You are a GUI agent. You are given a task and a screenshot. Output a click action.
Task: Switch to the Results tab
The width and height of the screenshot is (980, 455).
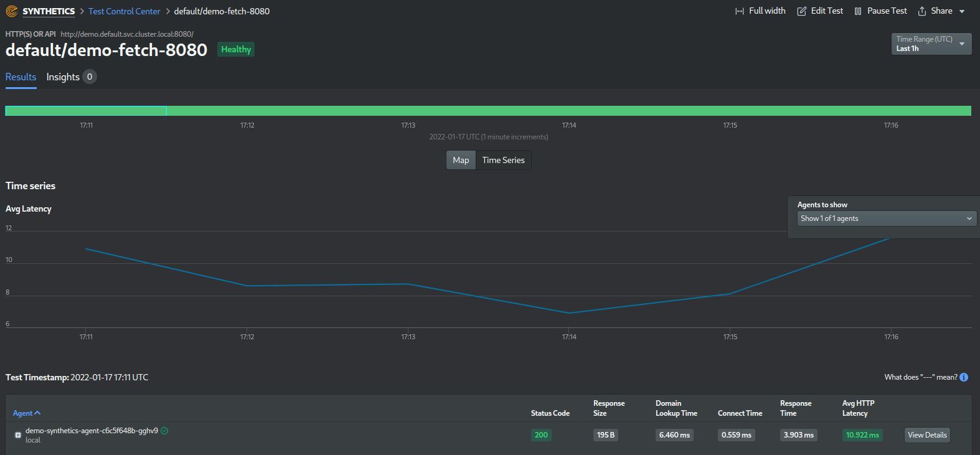(21, 77)
